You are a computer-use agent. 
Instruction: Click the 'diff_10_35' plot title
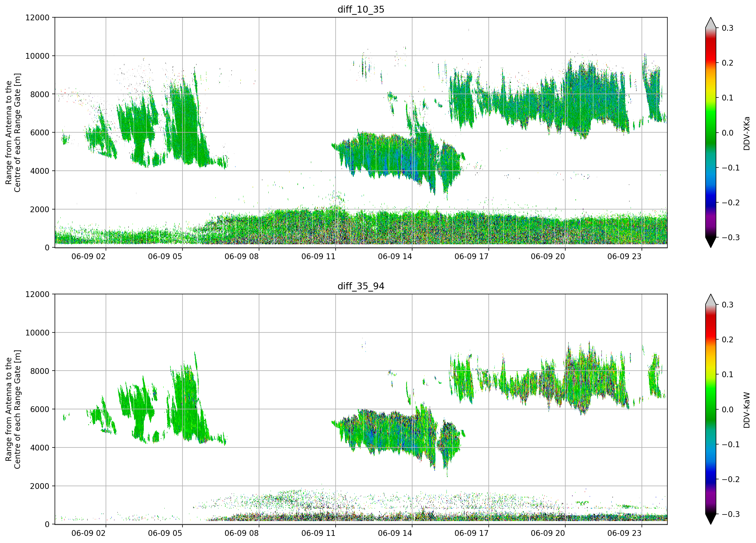[x=361, y=9]
